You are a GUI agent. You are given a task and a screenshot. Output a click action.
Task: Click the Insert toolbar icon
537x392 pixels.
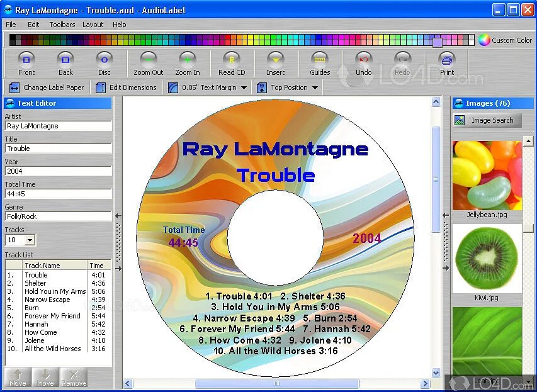coord(275,64)
